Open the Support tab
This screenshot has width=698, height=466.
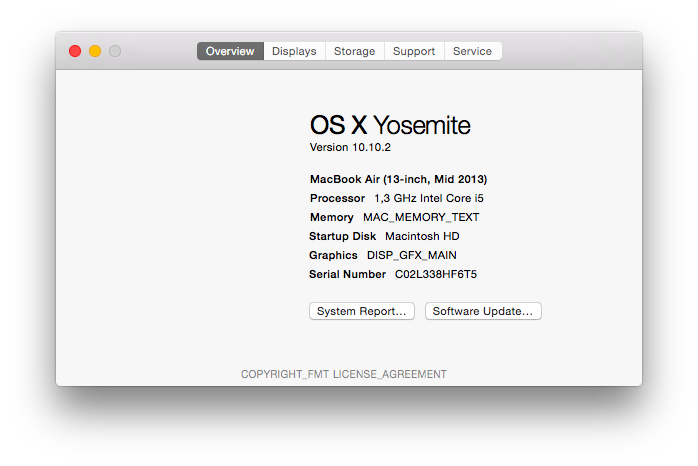[x=414, y=51]
